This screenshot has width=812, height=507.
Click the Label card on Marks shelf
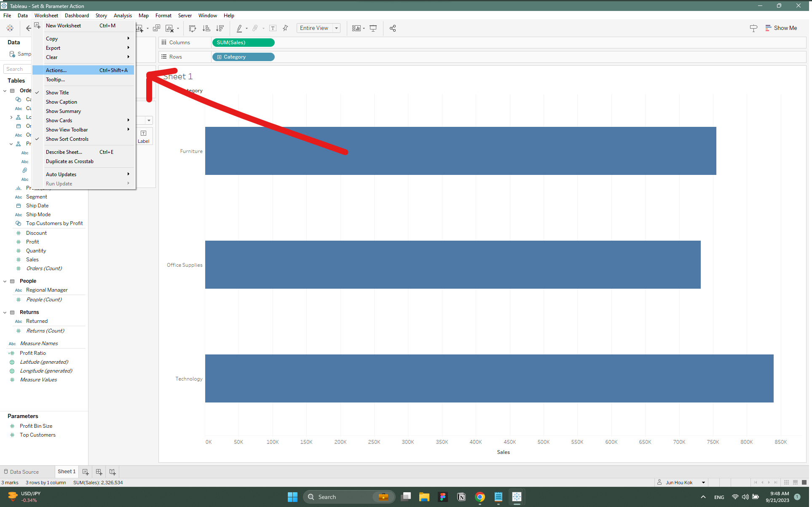[x=144, y=137]
